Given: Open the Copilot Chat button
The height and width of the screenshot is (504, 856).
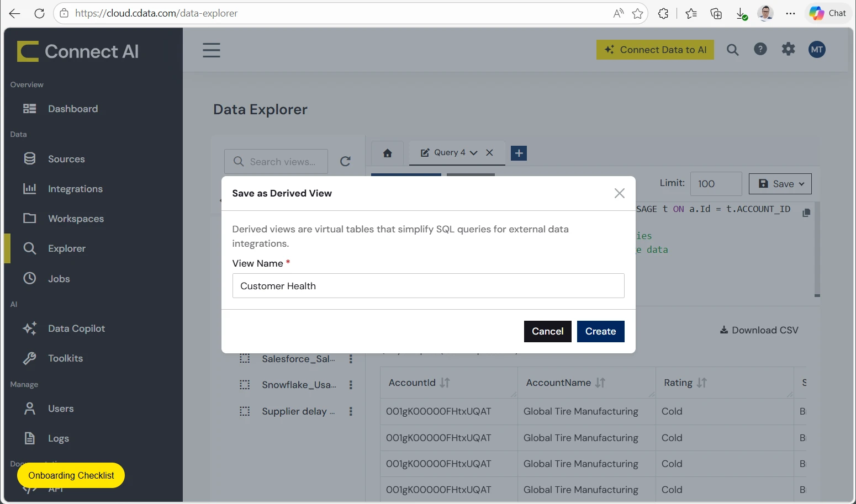Looking at the screenshot, I should [x=828, y=13].
